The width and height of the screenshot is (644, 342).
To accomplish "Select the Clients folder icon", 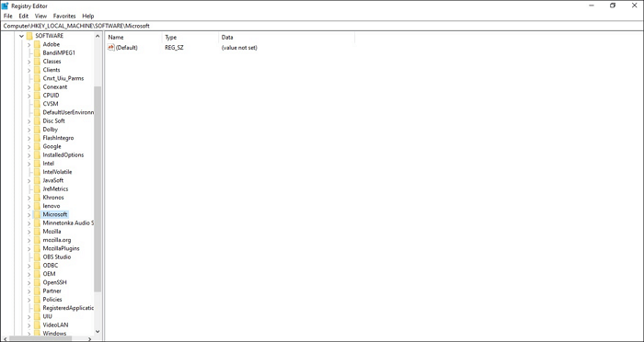I will pyautogui.click(x=37, y=70).
